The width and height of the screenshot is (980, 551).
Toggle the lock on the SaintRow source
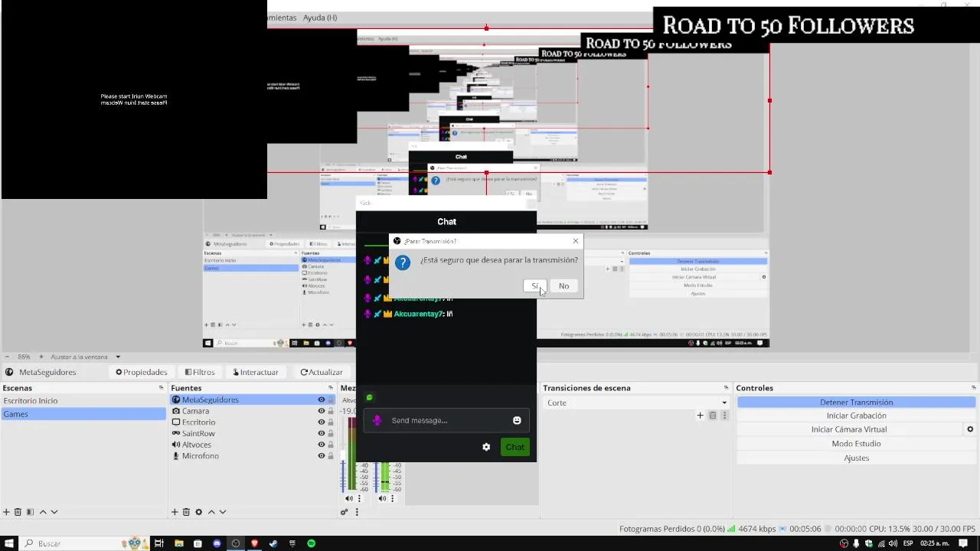tap(331, 433)
